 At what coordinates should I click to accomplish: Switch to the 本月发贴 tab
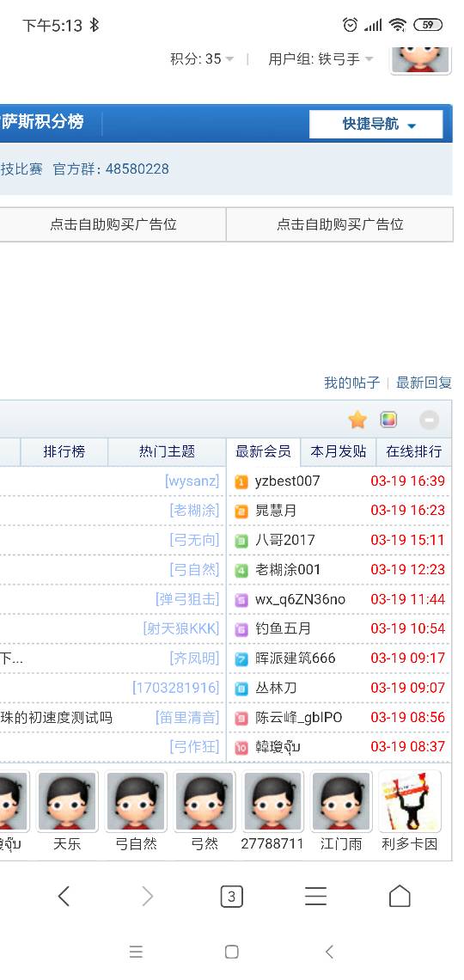point(338,451)
